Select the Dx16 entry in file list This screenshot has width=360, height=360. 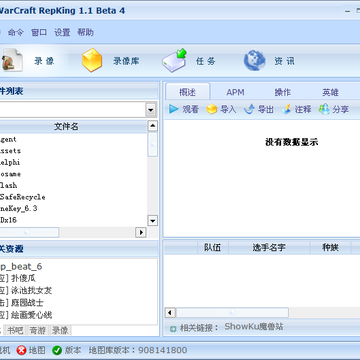pyautogui.click(x=8, y=220)
